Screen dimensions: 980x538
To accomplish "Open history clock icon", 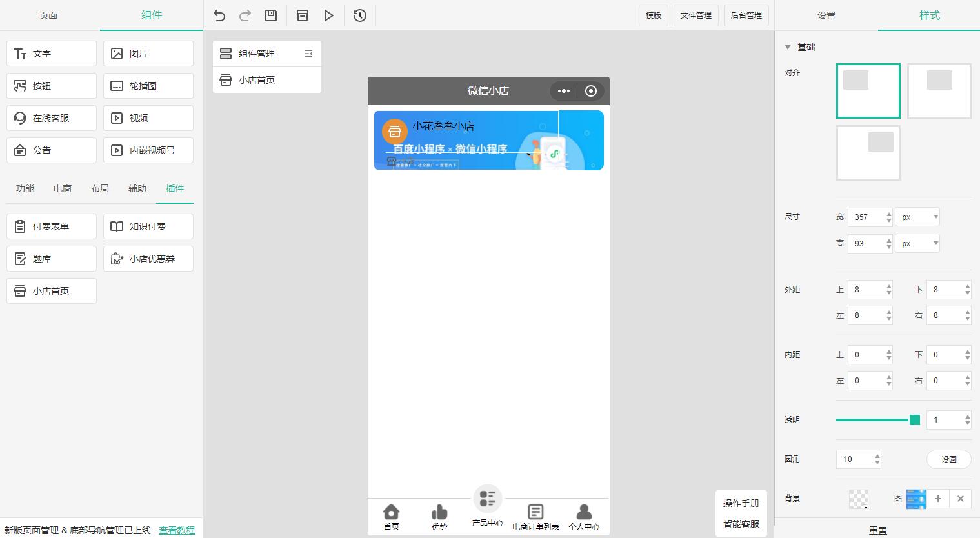I will (360, 15).
